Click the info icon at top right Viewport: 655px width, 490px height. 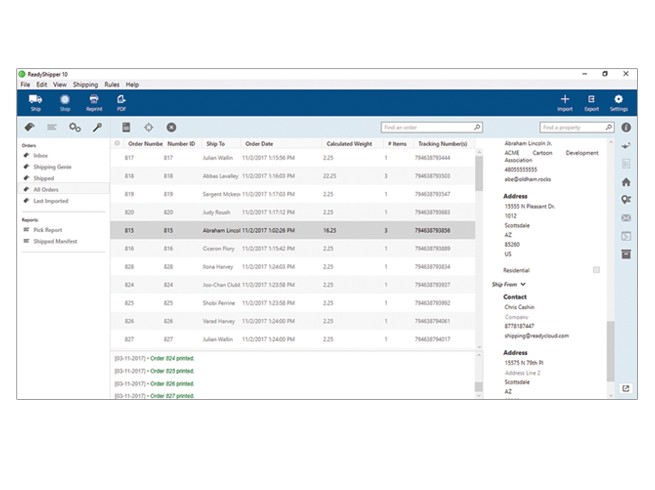(626, 127)
